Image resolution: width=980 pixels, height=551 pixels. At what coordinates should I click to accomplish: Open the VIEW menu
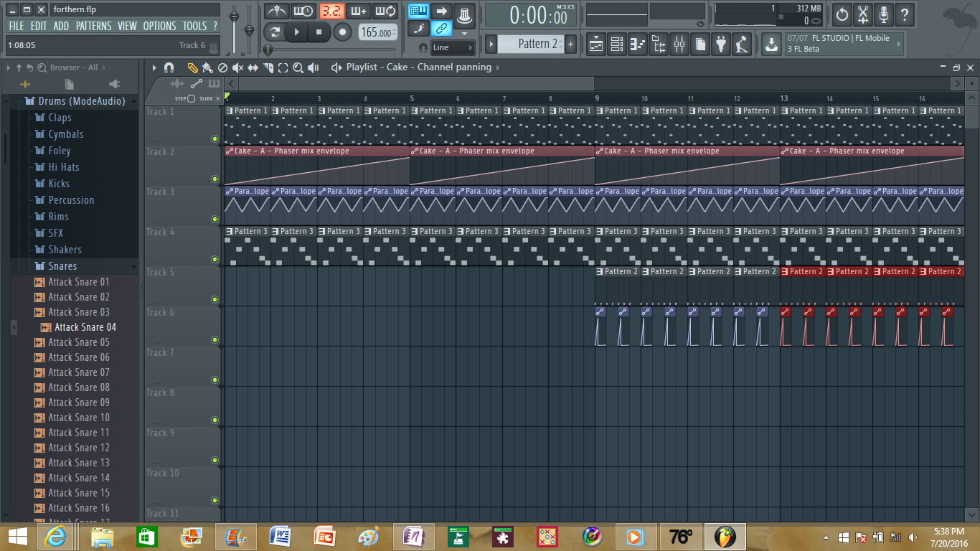point(127,26)
